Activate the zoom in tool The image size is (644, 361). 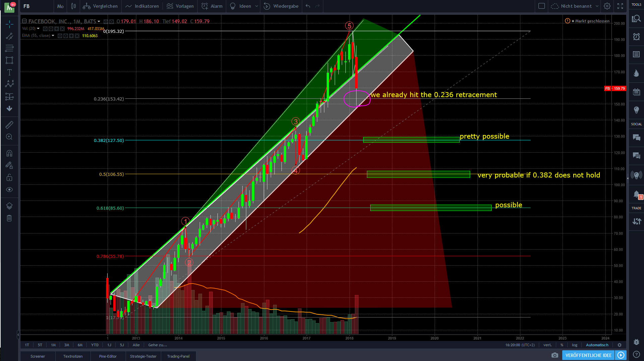(9, 137)
